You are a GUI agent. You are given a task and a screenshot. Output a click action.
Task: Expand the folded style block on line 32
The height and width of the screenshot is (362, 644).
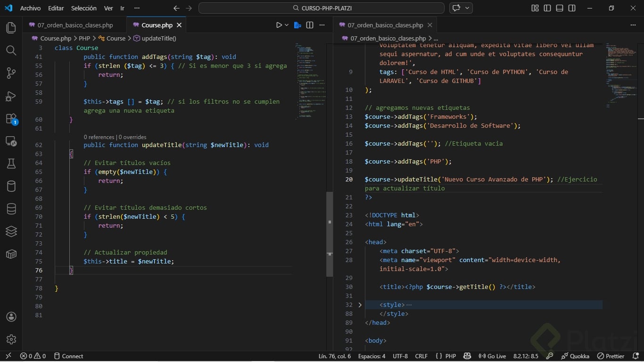click(x=360, y=305)
